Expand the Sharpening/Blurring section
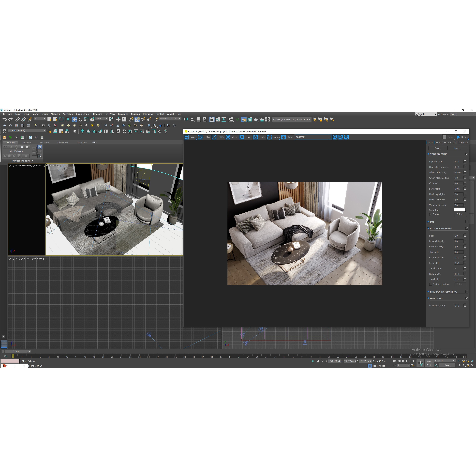The height and width of the screenshot is (476, 476). (428, 292)
